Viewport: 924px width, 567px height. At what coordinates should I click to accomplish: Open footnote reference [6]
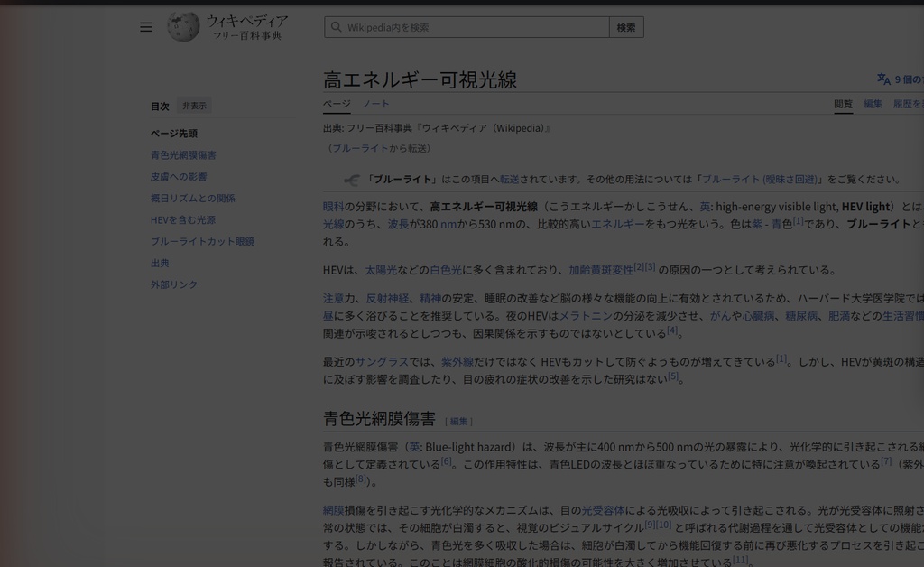pyautogui.click(x=446, y=460)
